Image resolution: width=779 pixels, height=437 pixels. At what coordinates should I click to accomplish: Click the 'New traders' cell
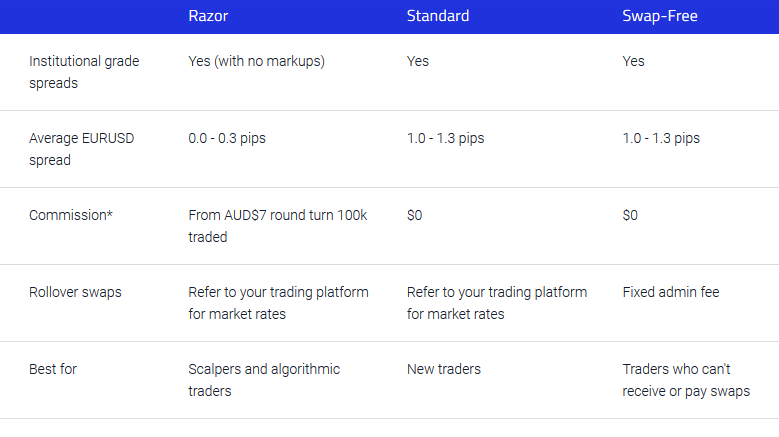click(443, 369)
